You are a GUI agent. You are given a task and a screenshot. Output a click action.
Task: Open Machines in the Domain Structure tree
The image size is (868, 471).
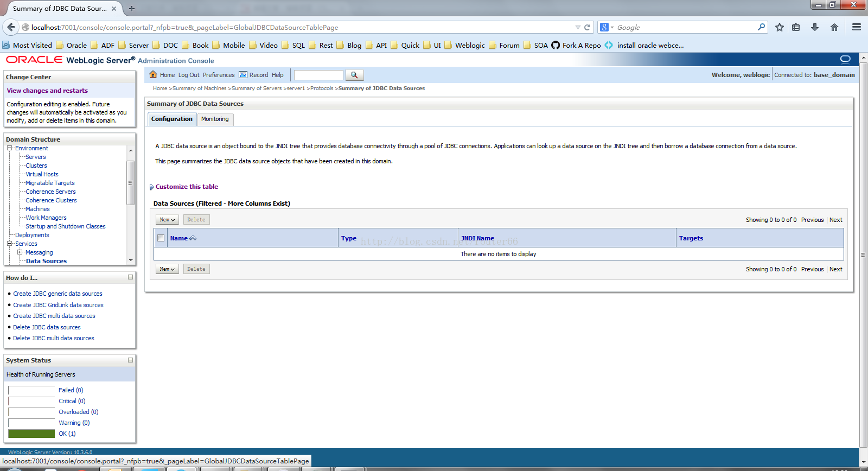coord(37,209)
